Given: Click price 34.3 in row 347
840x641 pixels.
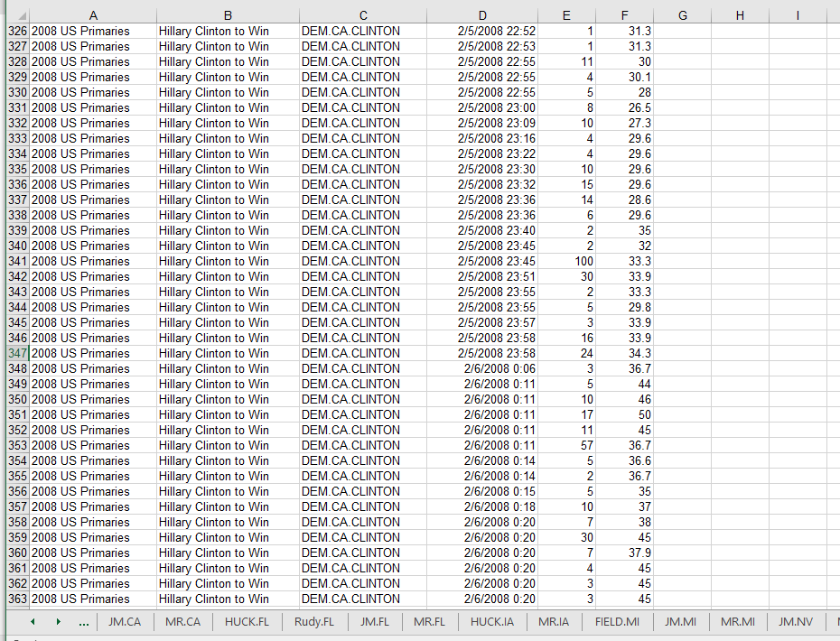Looking at the screenshot, I should pyautogui.click(x=624, y=353).
